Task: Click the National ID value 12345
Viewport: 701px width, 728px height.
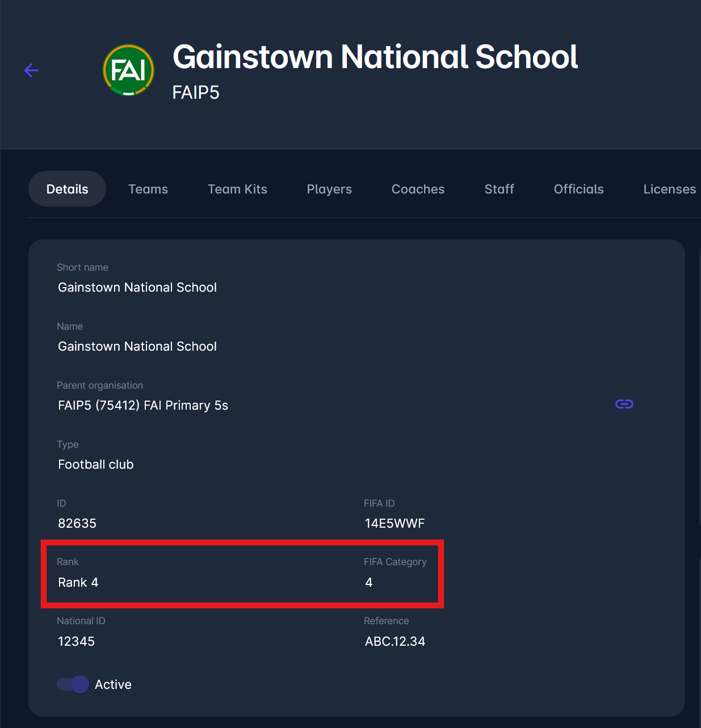Action: (76, 642)
